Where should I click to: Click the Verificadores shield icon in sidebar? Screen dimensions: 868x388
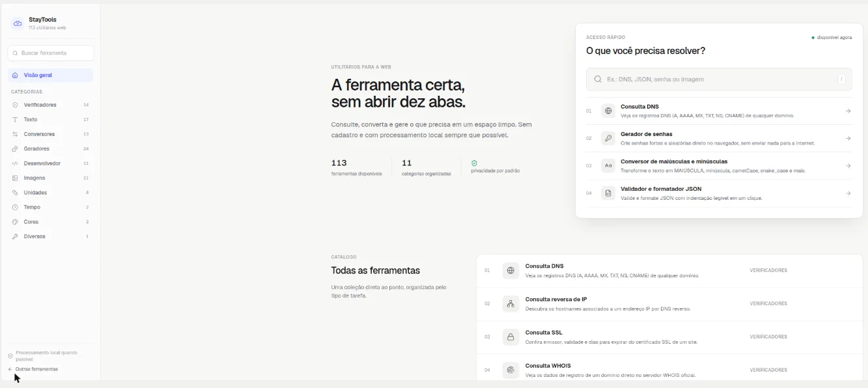pos(15,105)
